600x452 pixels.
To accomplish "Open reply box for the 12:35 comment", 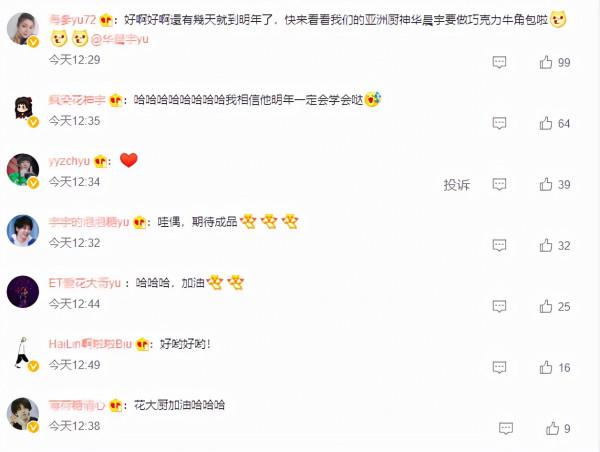I will 499,123.
